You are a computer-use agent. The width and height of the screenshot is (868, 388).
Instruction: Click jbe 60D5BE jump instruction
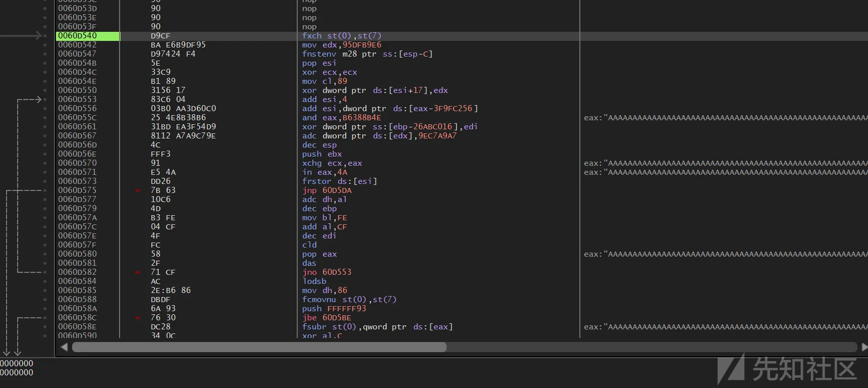[x=327, y=318]
